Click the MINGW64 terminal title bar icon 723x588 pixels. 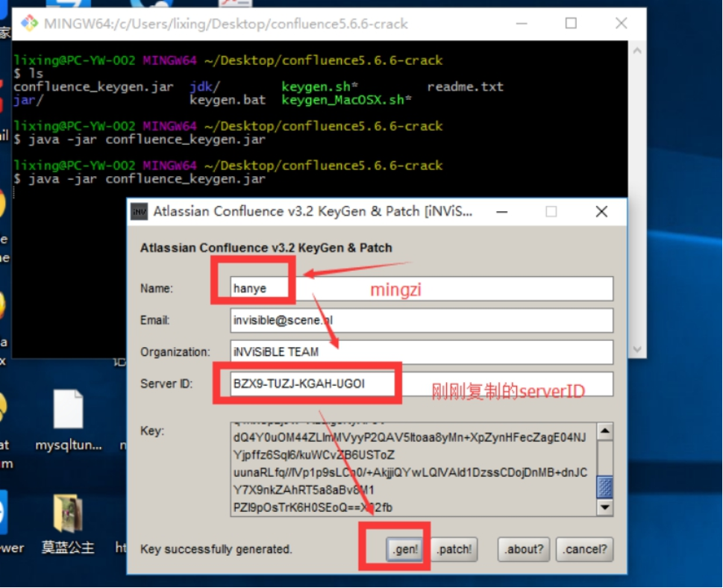tap(29, 23)
